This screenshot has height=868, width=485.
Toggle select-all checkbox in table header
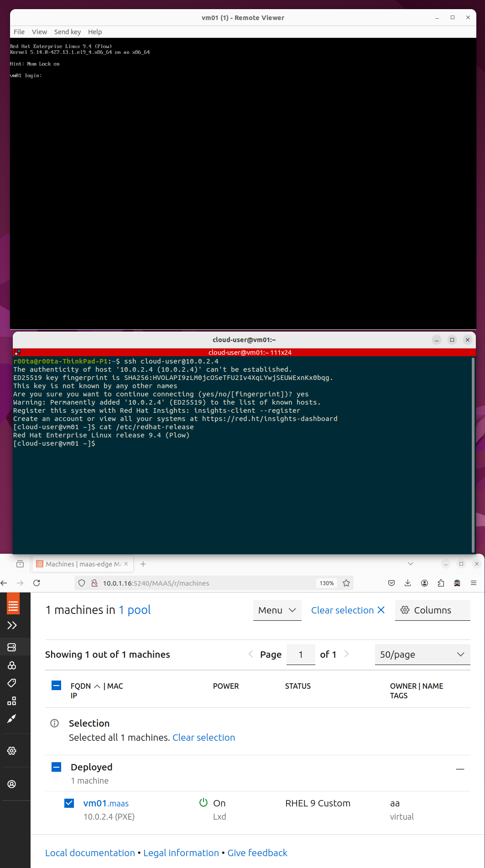57,686
